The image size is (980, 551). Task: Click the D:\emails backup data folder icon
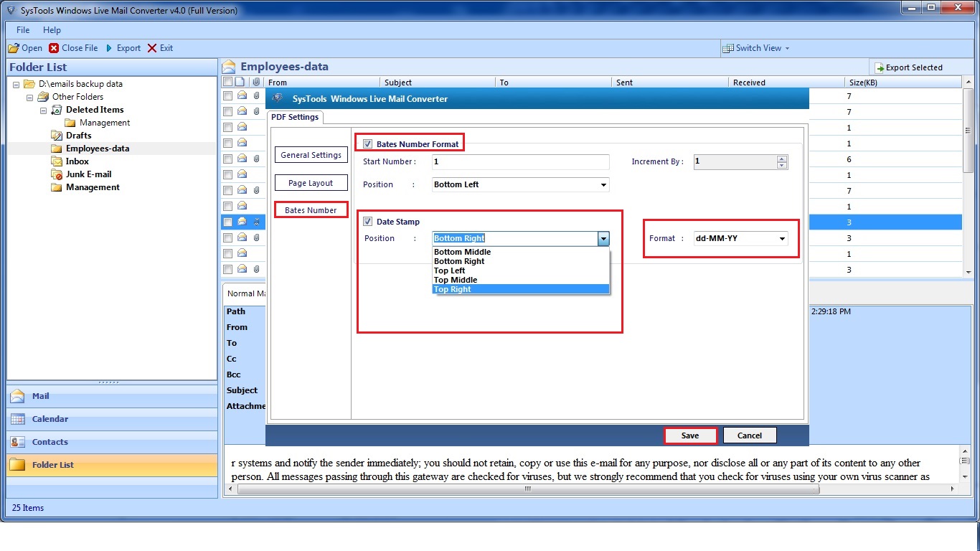[x=29, y=84]
